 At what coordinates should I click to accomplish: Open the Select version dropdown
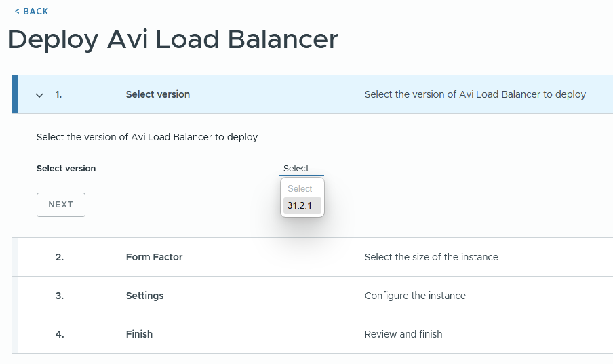pos(301,169)
